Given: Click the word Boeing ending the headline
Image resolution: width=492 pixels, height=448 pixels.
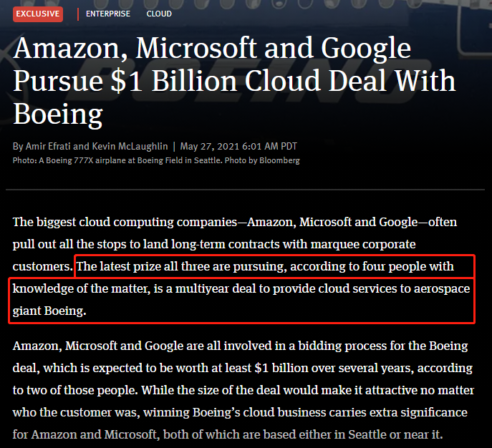Looking at the screenshot, I should coord(58,114).
